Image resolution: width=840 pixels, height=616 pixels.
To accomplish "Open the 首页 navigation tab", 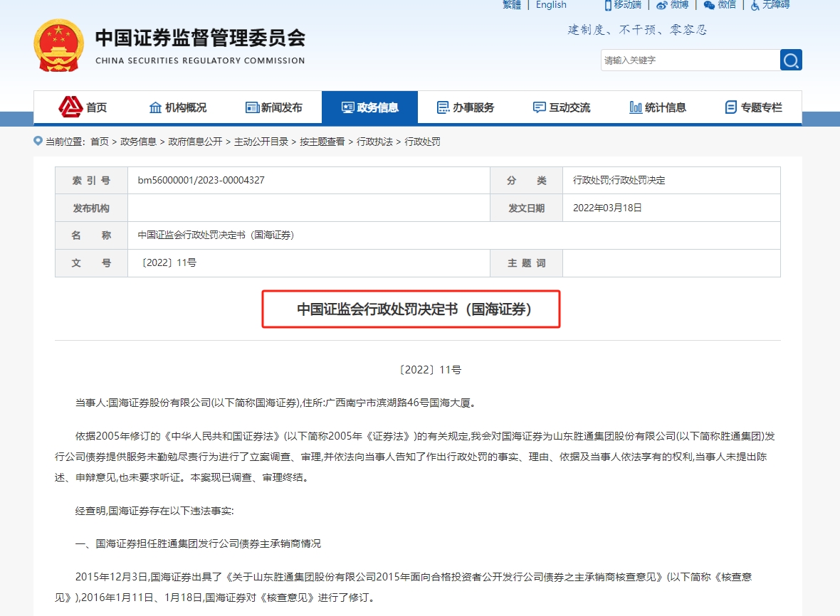I will [x=82, y=107].
